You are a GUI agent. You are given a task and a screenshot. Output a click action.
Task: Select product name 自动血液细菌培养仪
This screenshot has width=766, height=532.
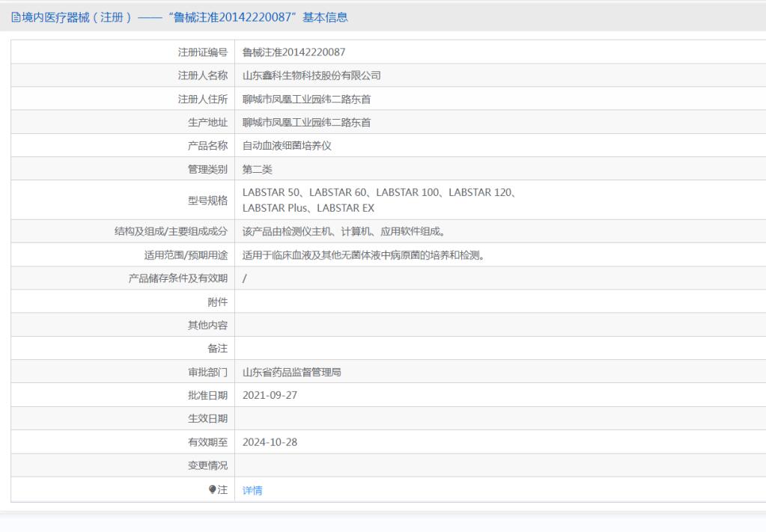tap(287, 145)
